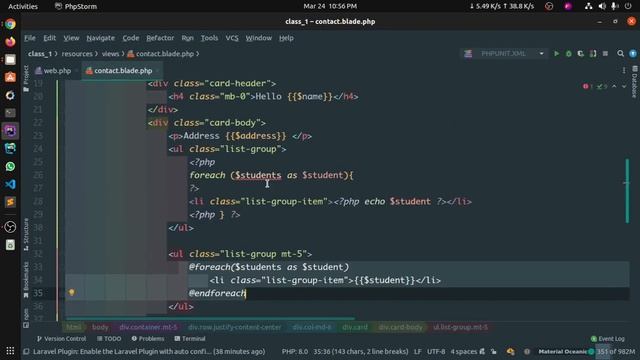Open Google Chrome from the dock
This screenshot has height=360, width=640.
tap(10, 24)
